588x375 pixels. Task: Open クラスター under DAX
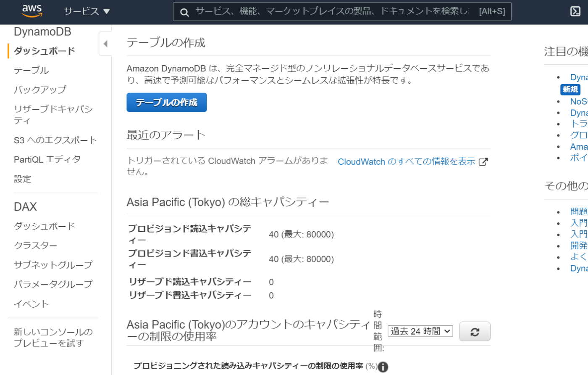[36, 246]
